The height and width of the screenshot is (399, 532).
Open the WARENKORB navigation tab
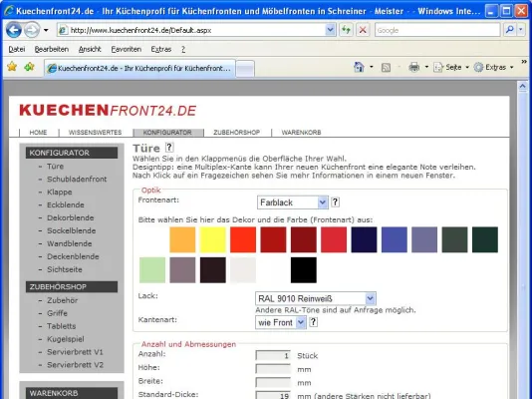click(x=301, y=133)
